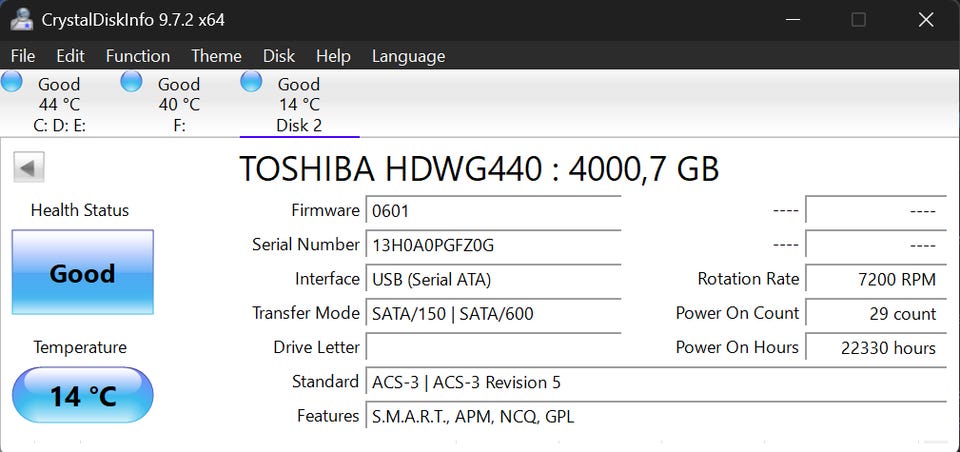Click the Good health status button
This screenshot has height=452, width=960.
(82, 273)
